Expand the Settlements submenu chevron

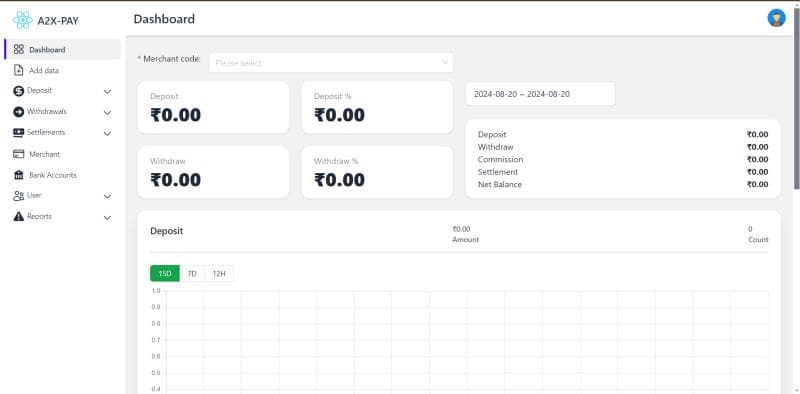tap(107, 134)
